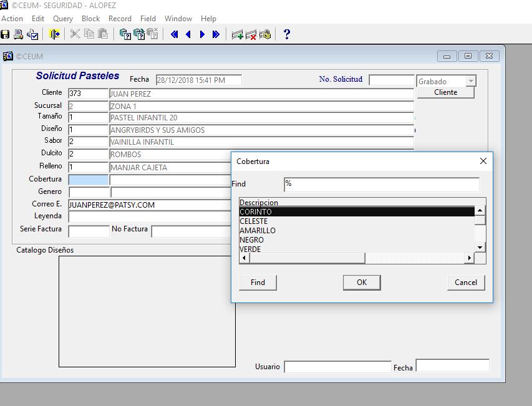
Task: Click the list's scroll right arrow
Action: [x=469, y=258]
